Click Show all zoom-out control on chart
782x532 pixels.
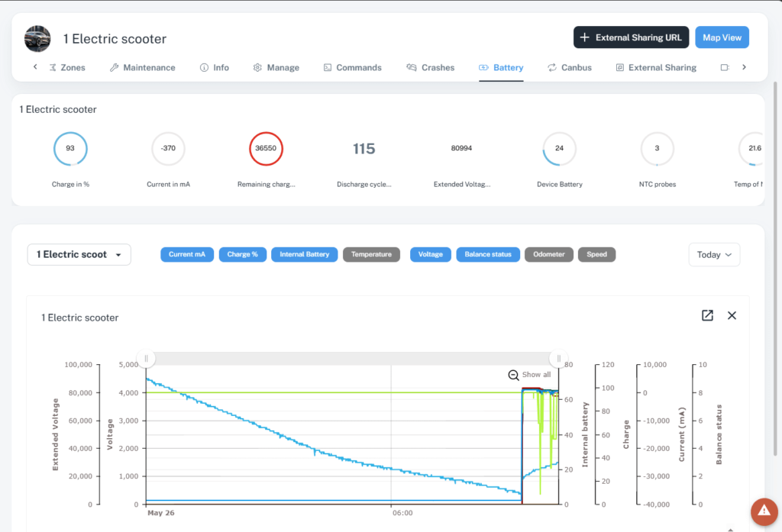[529, 375]
